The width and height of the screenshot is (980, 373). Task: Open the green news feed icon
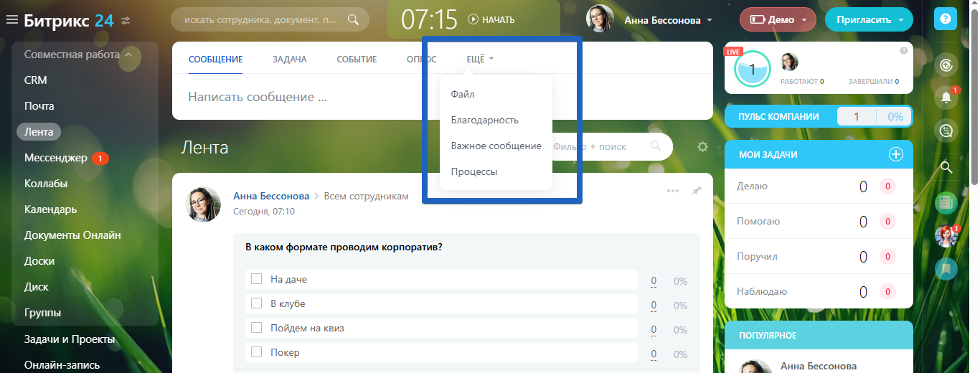(x=946, y=203)
